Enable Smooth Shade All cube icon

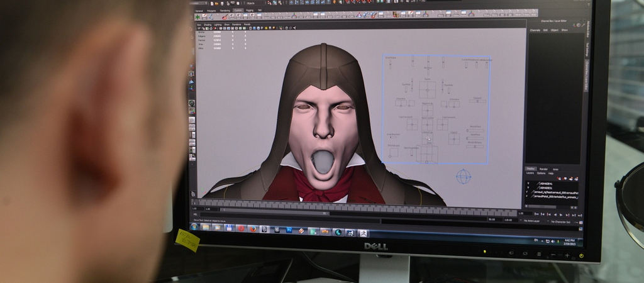(254, 28)
